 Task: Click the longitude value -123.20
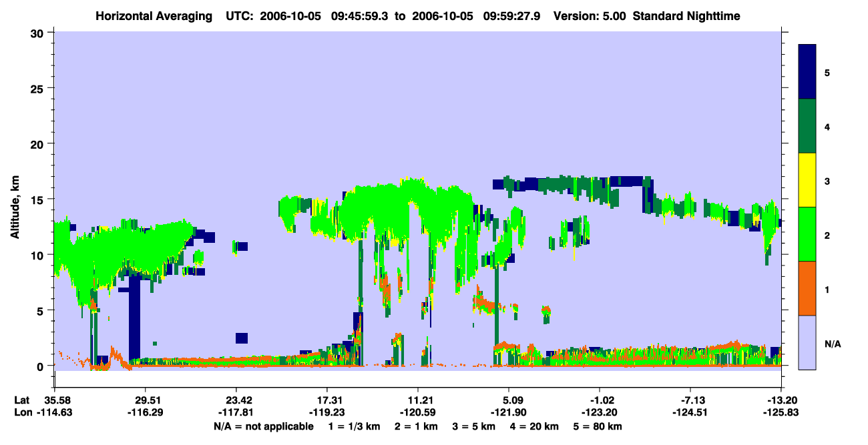click(x=600, y=412)
